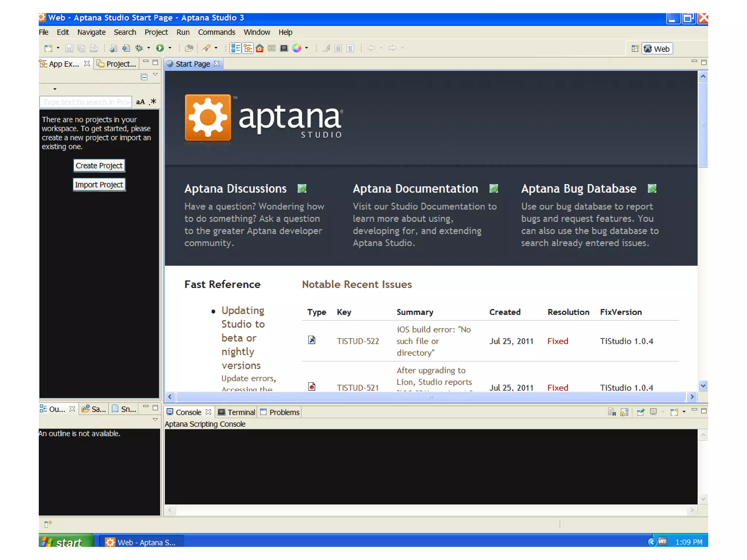Open the Commands menu
This screenshot has width=747, height=560.
217,32
